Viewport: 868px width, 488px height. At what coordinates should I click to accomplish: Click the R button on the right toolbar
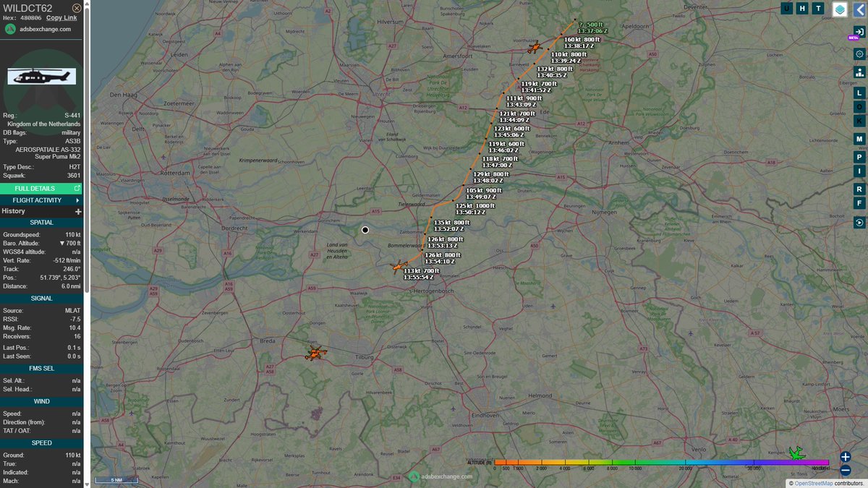coord(859,189)
